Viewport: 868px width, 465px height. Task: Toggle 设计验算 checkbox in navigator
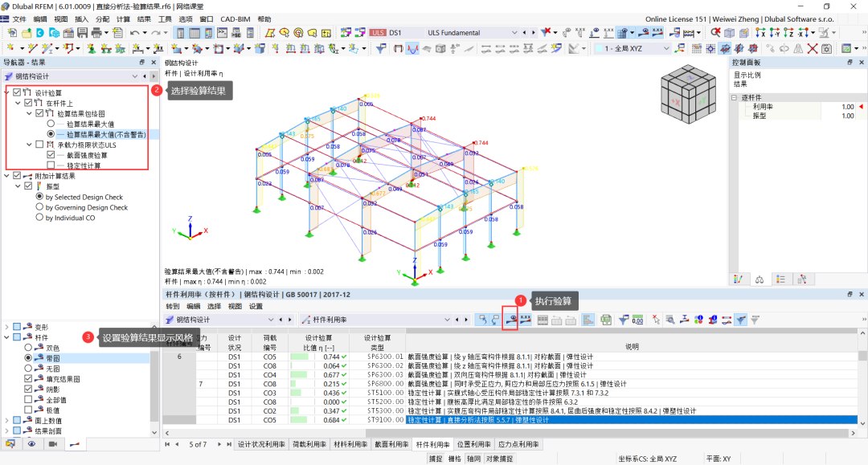[17, 92]
